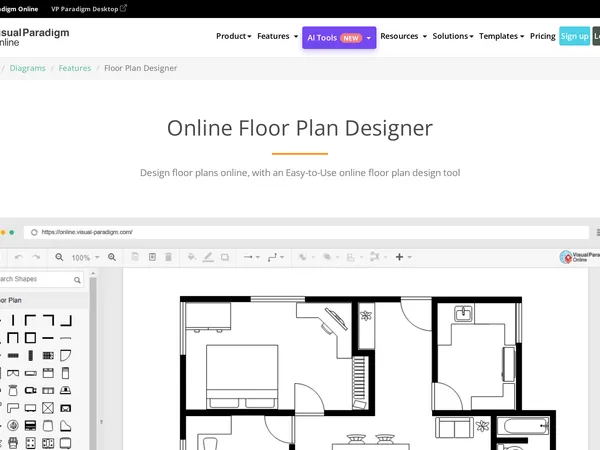Select the sofa shape in the floor plan
This screenshot has width=600, height=450.
(x=455, y=427)
